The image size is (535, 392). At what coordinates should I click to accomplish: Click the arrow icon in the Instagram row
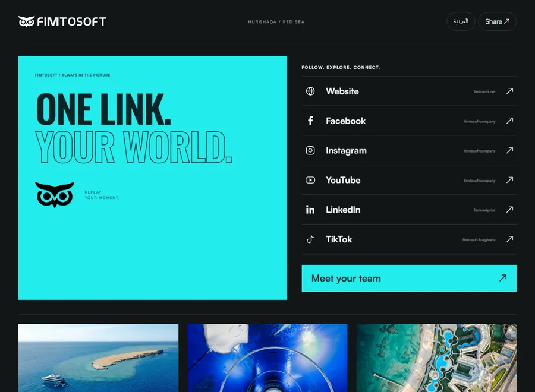pos(509,150)
